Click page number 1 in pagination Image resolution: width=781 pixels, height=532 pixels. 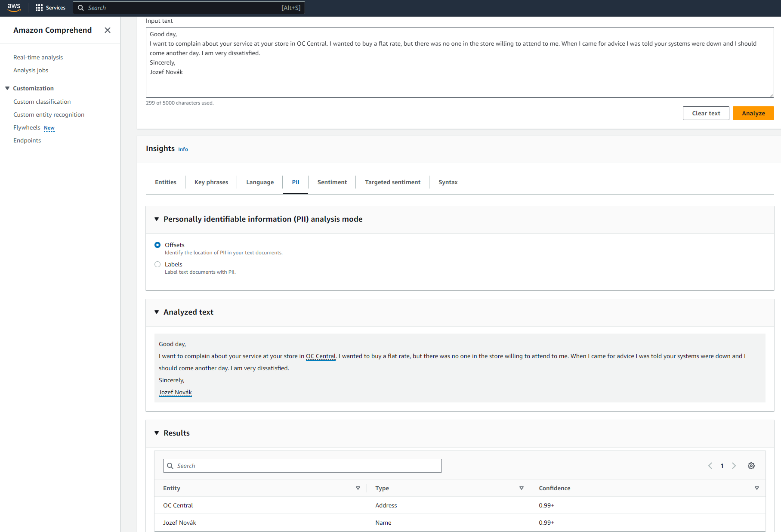click(722, 466)
